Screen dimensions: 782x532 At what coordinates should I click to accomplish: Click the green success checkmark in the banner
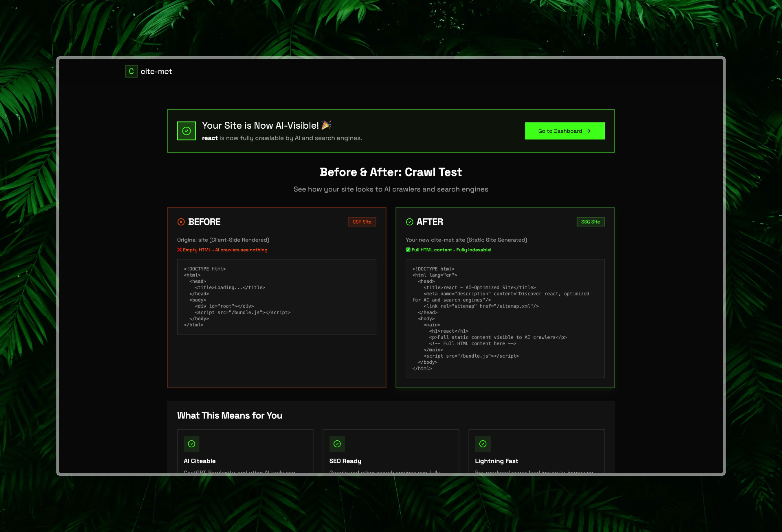186,131
